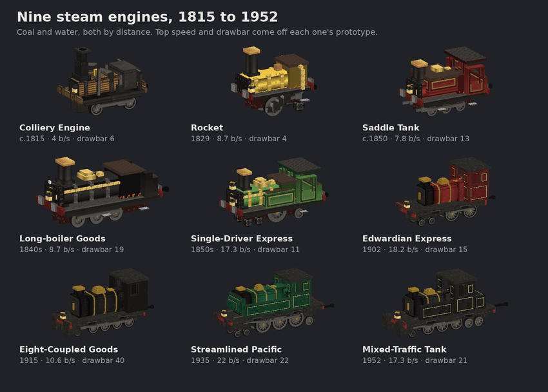Click stats '1935 · 22 b/s · drawbar 22'

tap(240, 360)
